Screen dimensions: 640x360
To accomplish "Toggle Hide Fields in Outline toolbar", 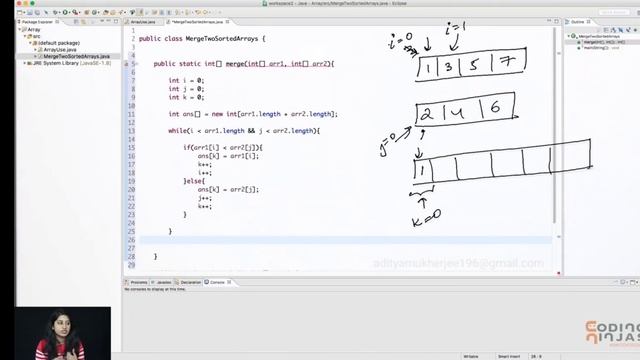I will click(613, 30).
